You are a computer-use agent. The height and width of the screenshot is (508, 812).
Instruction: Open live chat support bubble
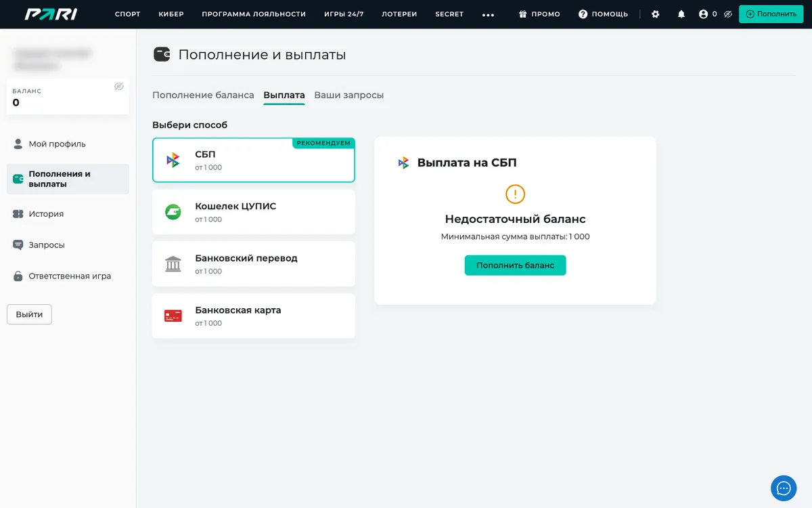coord(784,488)
